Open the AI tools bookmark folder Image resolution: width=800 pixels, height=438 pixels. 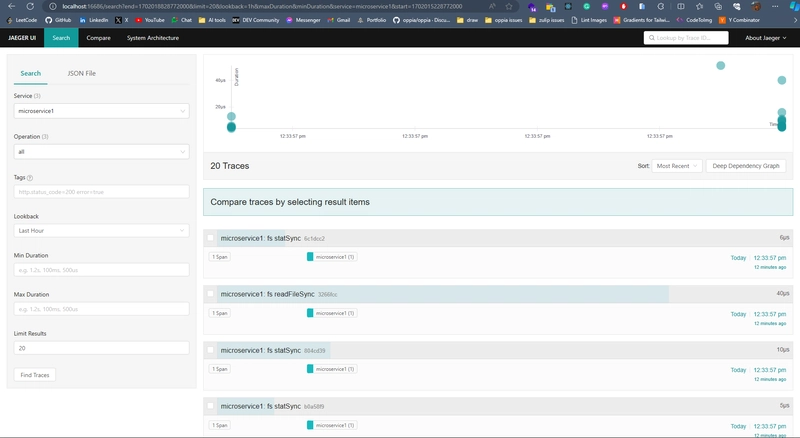tap(212, 20)
